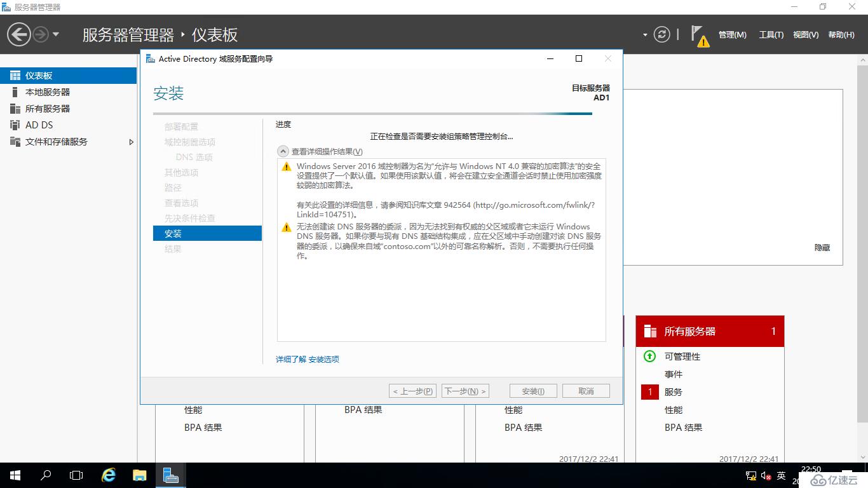Open 详细了解 安装选项 link

click(308, 359)
